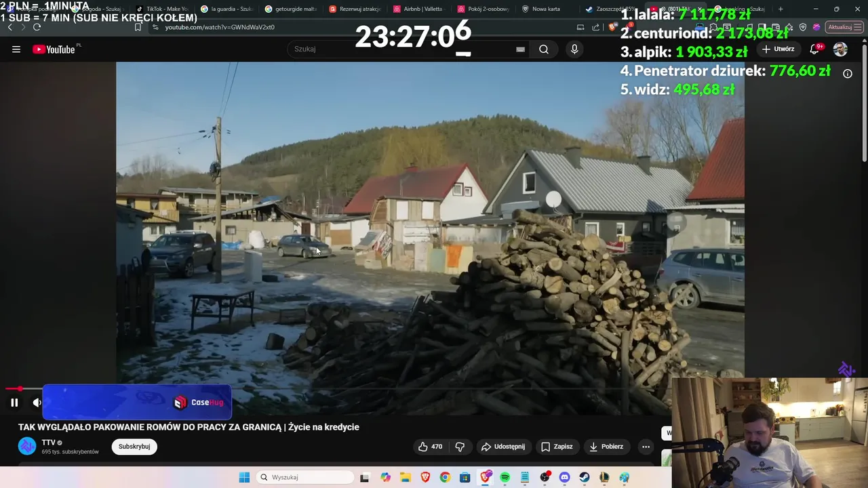Start voice search with the microphone icon

pyautogui.click(x=574, y=49)
